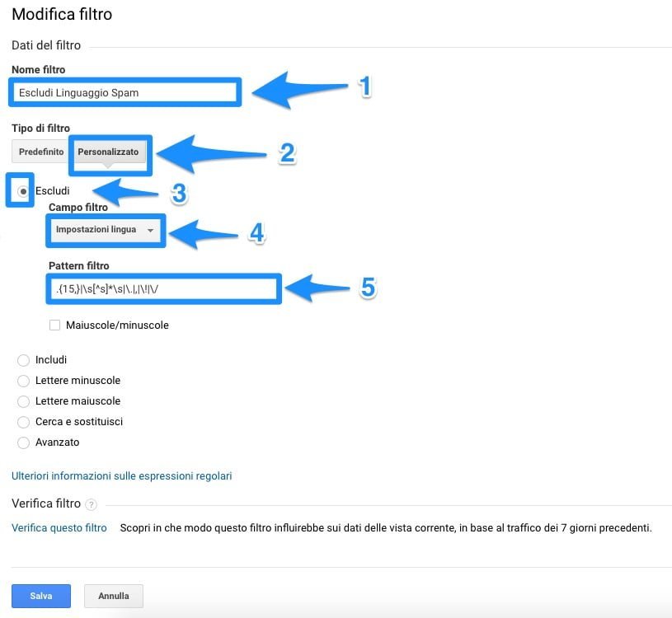The image size is (672, 618).
Task: Click the help icon beside Verifica filtro
Action: pyautogui.click(x=91, y=504)
